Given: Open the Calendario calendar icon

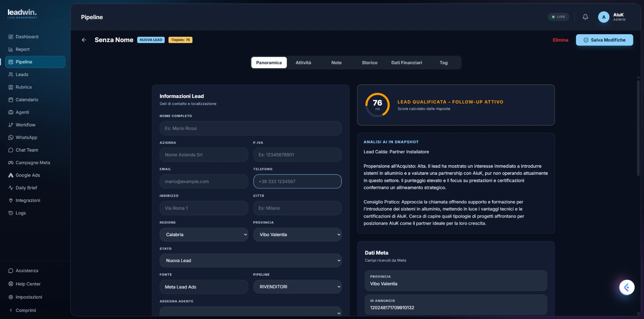Looking at the screenshot, I should click(x=11, y=100).
